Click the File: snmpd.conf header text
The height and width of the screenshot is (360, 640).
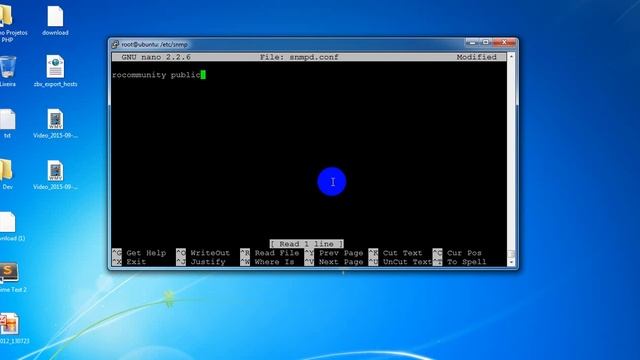pos(299,57)
